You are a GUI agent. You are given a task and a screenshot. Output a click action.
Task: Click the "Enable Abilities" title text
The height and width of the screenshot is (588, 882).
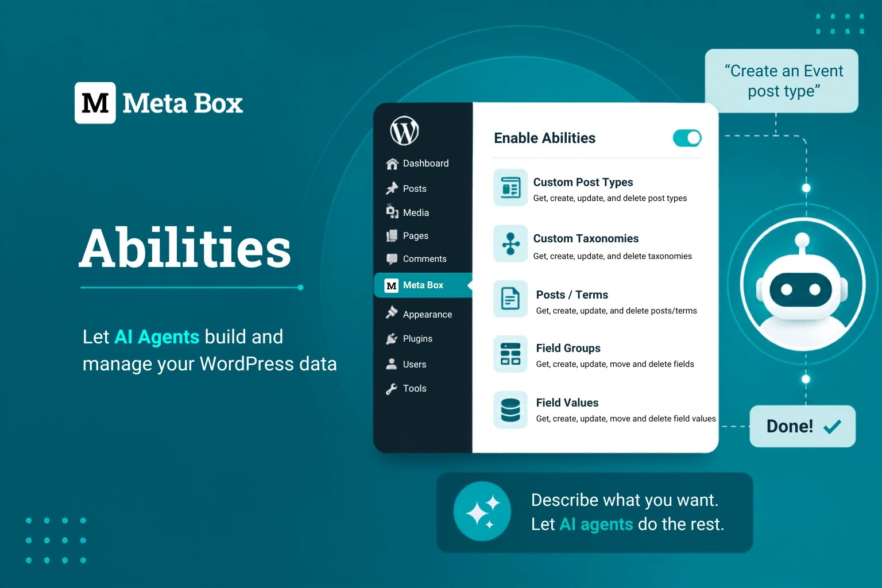pos(544,138)
